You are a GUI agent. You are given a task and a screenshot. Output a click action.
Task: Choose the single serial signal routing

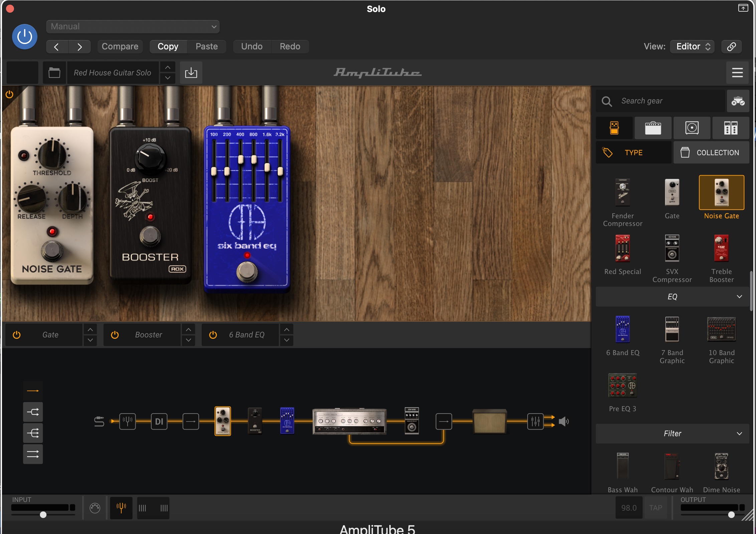(33, 391)
